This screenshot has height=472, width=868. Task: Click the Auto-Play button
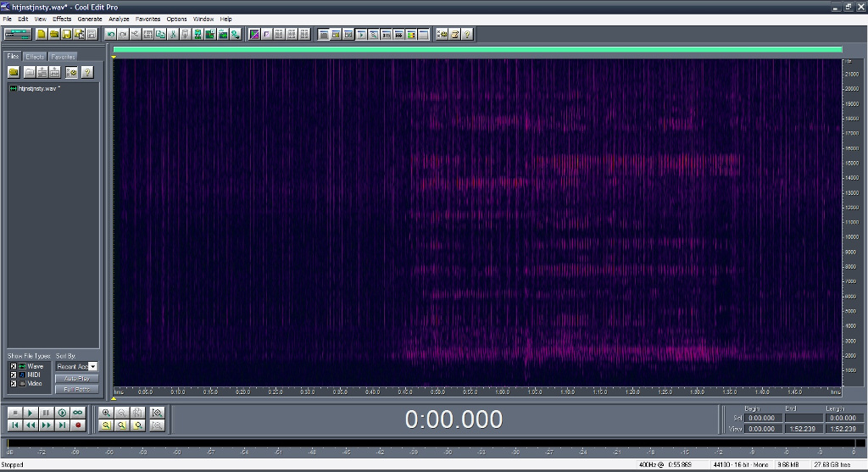point(76,378)
